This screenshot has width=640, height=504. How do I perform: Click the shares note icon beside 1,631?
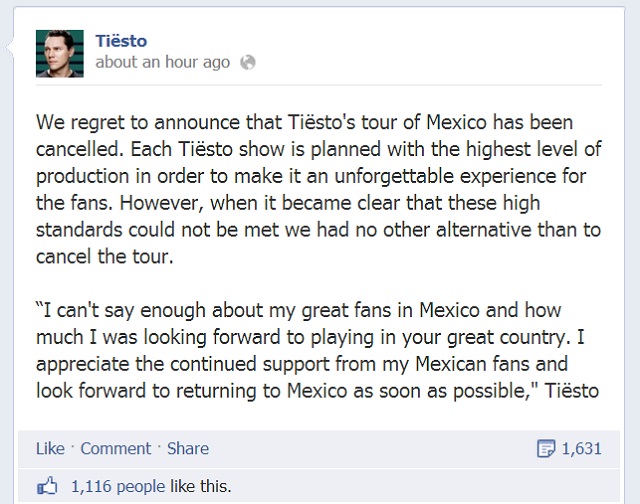545,448
